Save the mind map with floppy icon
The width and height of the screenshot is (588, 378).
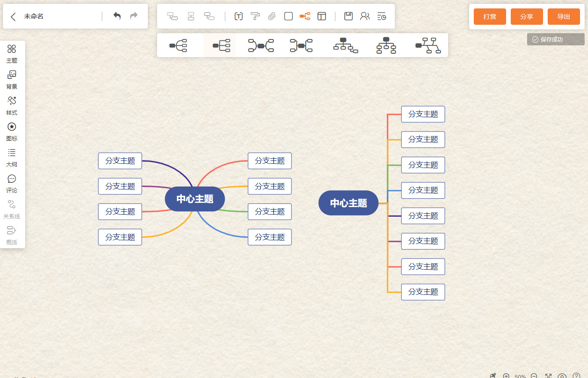tap(349, 16)
